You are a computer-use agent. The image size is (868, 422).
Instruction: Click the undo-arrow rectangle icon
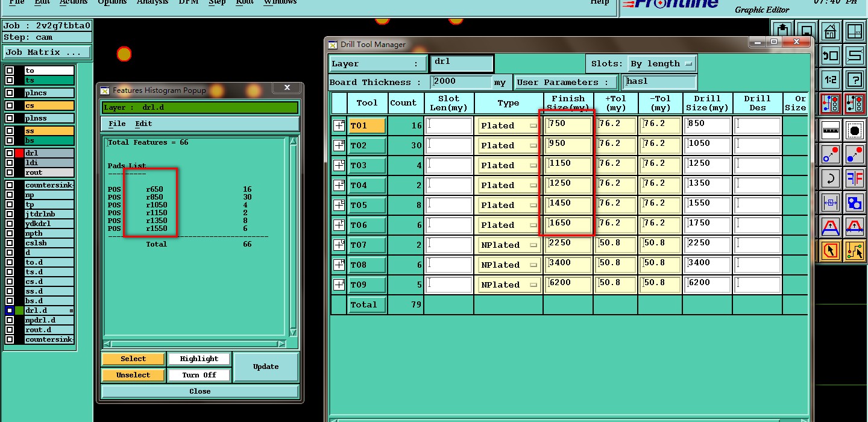coord(830,55)
